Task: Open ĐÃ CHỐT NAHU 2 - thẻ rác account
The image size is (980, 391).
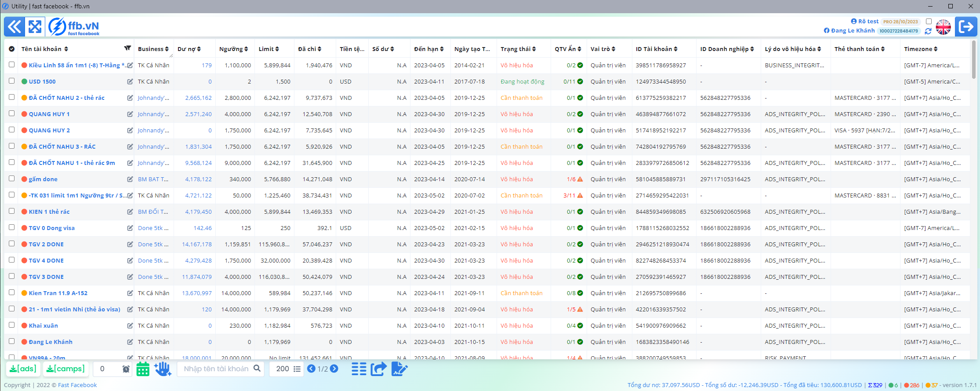Action: tap(67, 98)
